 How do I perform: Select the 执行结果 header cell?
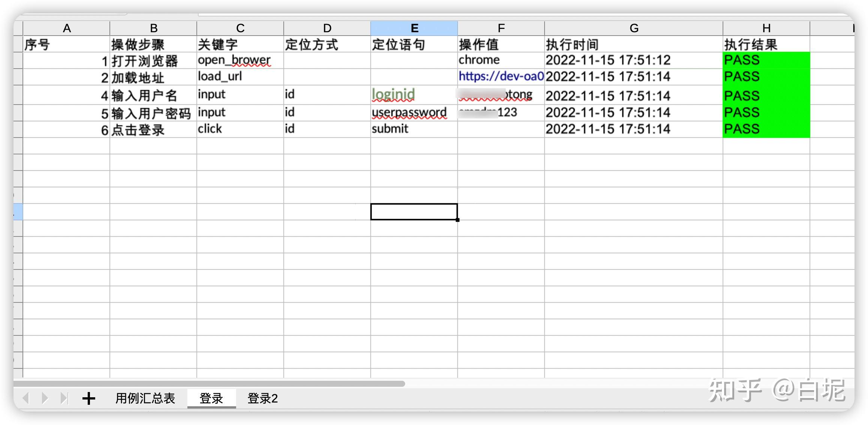coord(766,45)
